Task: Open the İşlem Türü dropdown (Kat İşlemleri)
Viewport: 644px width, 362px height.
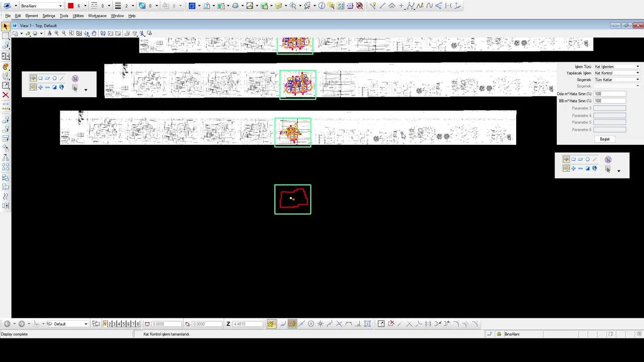Action: point(617,66)
